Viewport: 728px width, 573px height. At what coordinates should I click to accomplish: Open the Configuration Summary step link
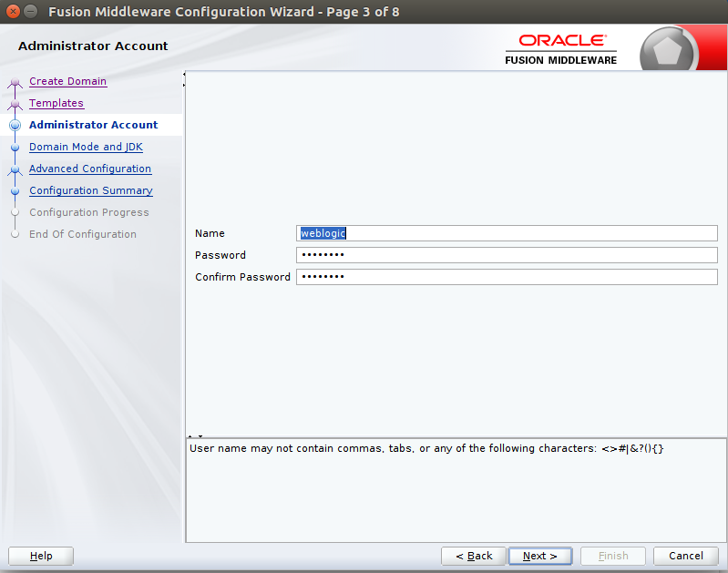[91, 190]
